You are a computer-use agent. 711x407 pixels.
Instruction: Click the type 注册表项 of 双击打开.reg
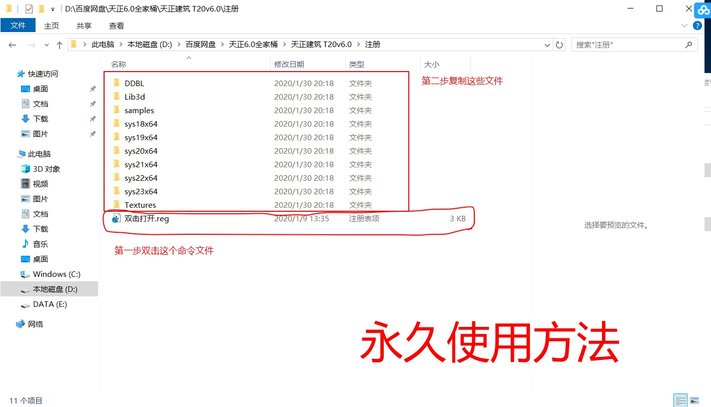(x=364, y=218)
